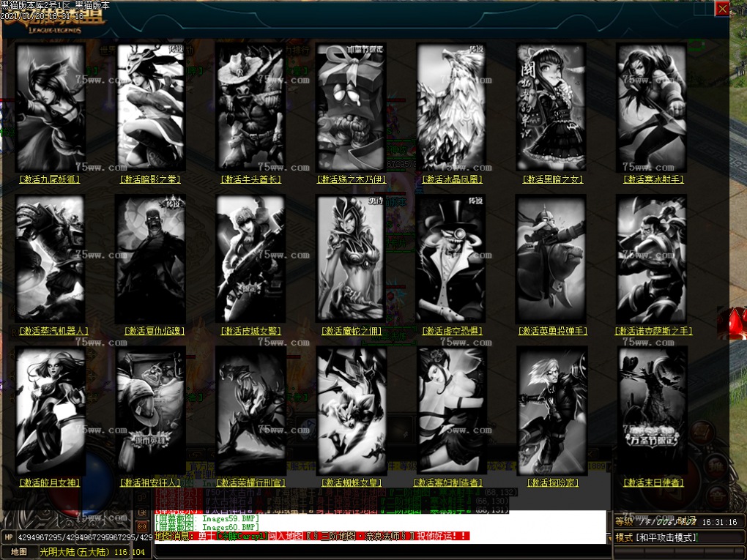Viewport: 747px width, 560px height.
Task: Select the gothic dark girl portrait
Action: [x=551, y=108]
